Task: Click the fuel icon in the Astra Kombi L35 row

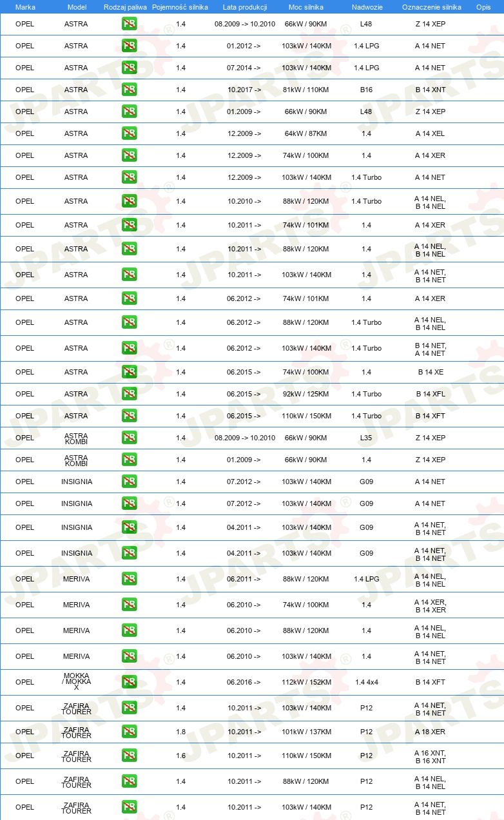Action: coord(129,438)
